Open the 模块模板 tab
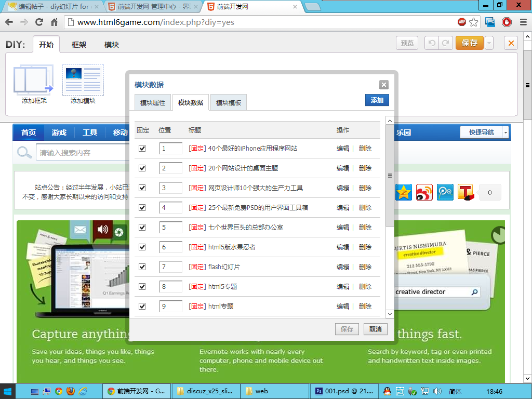 (229, 102)
